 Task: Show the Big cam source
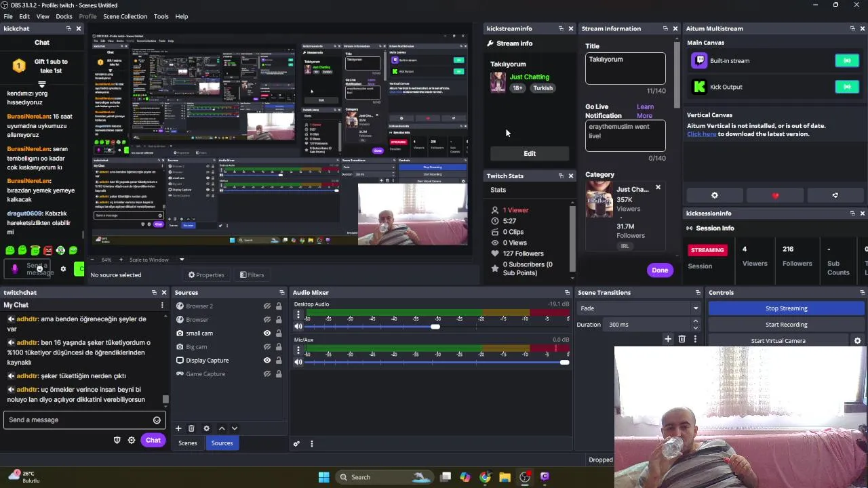pos(267,347)
